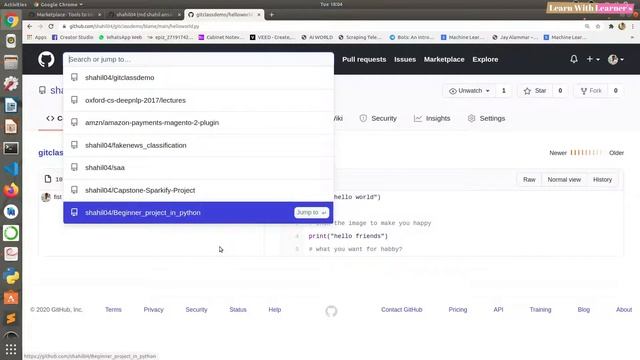Open Sublime Text from the dock
This screenshot has width=640, height=360.
point(11,318)
